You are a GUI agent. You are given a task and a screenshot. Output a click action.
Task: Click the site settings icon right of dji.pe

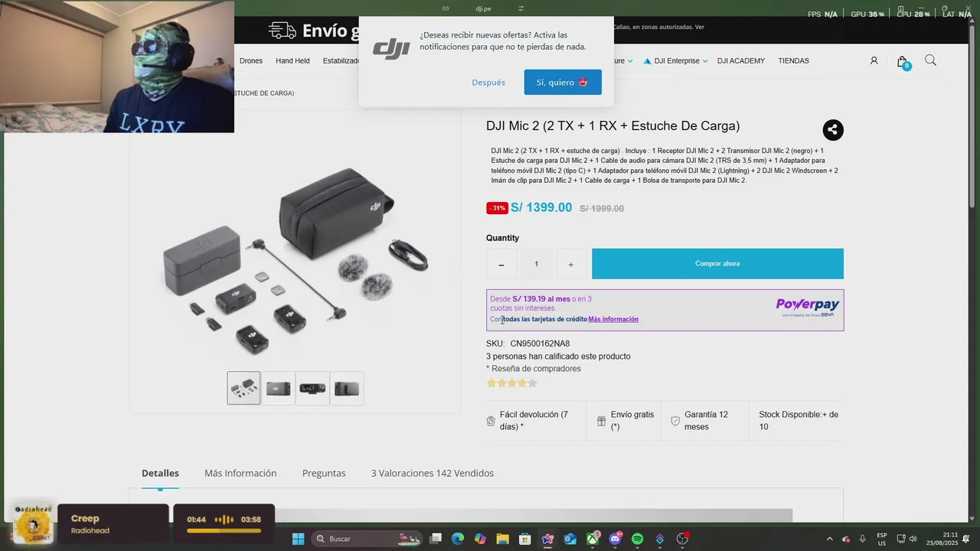point(521,8)
